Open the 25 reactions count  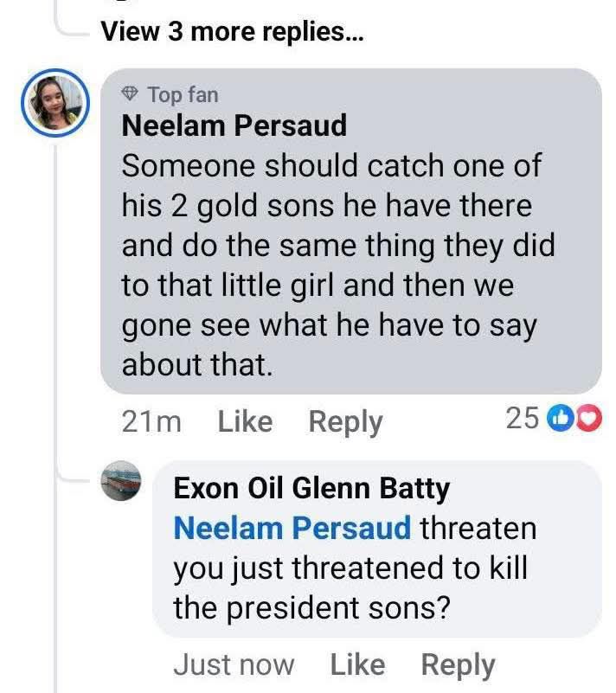(522, 419)
